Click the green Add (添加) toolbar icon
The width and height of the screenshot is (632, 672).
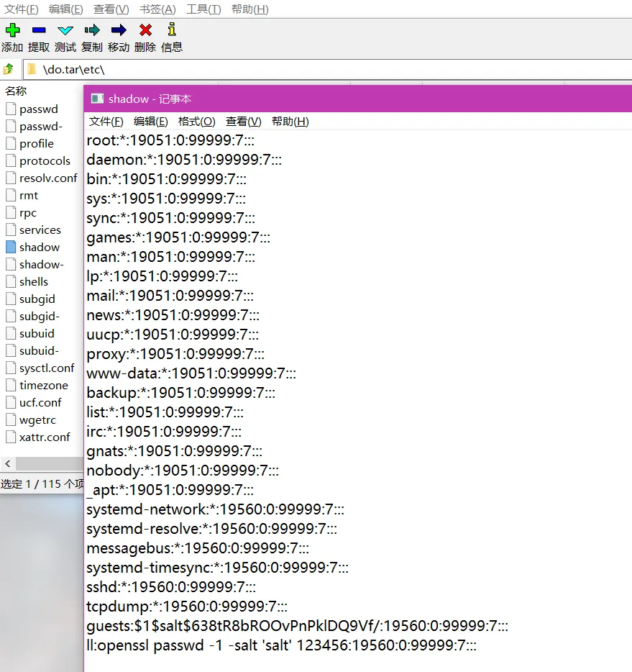click(x=12, y=30)
